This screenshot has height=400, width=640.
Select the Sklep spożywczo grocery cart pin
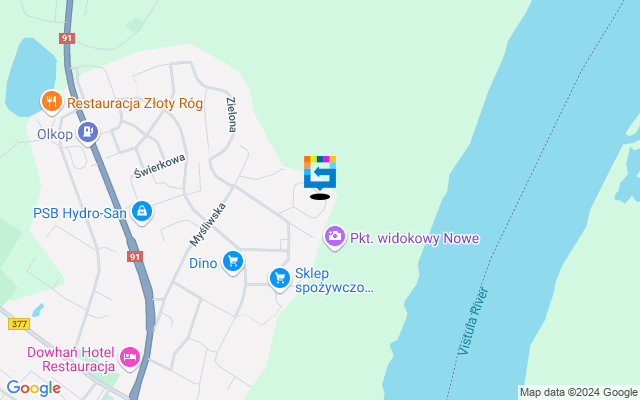click(x=280, y=279)
